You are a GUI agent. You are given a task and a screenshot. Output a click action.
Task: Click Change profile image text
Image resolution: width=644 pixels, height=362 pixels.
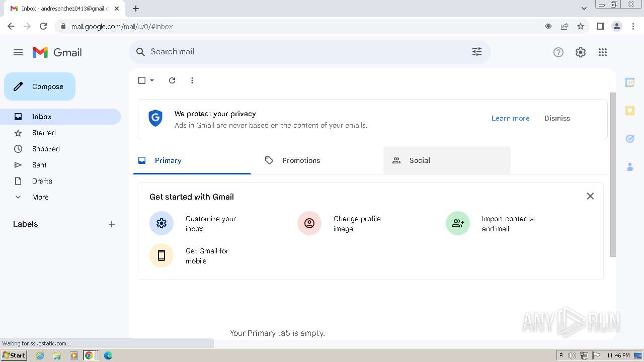(357, 224)
